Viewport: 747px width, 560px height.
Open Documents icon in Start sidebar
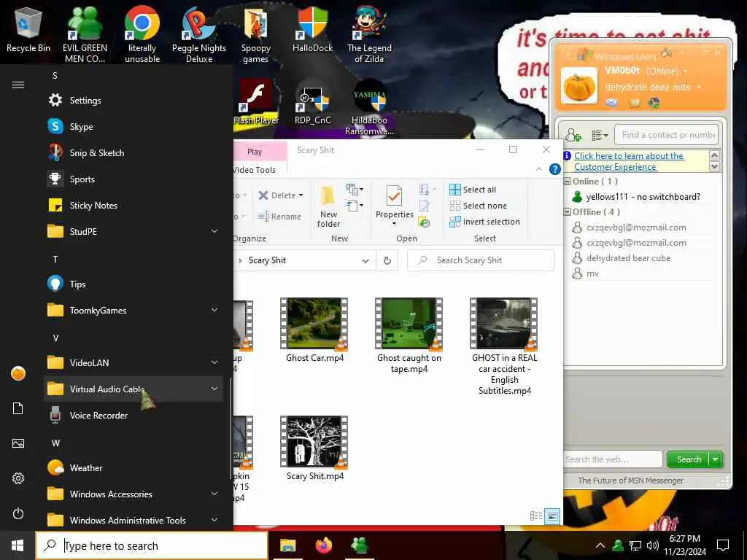coord(18,408)
